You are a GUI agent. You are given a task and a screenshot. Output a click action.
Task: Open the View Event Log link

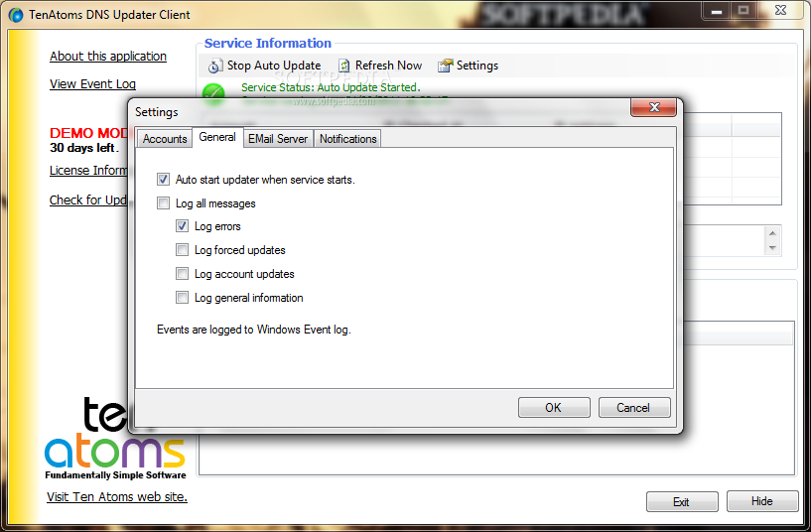pos(92,83)
